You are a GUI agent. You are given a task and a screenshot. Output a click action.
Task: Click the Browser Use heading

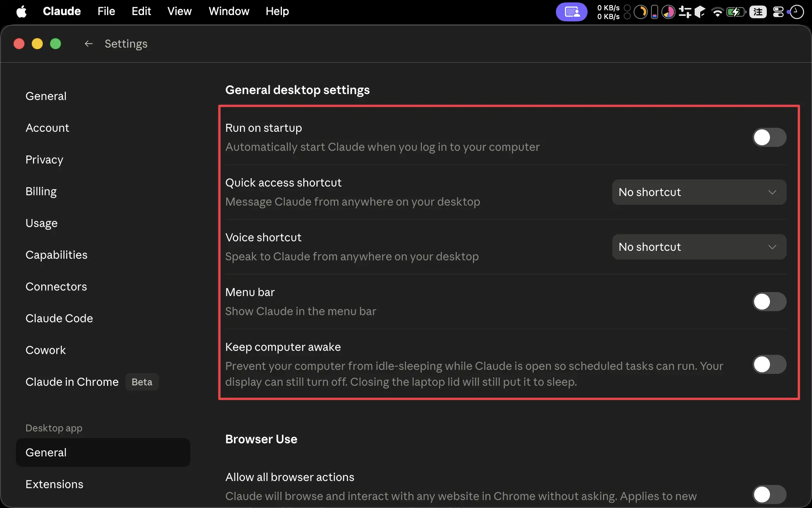pyautogui.click(x=261, y=439)
